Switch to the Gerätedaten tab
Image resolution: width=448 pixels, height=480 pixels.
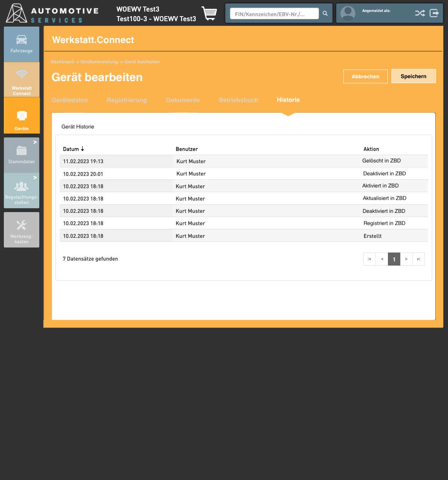[x=70, y=100]
